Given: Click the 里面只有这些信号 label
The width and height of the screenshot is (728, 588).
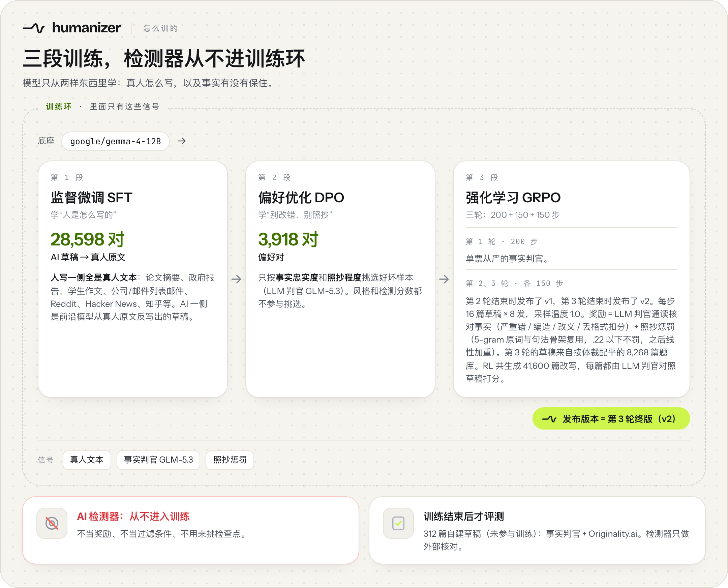Looking at the screenshot, I should point(124,107).
